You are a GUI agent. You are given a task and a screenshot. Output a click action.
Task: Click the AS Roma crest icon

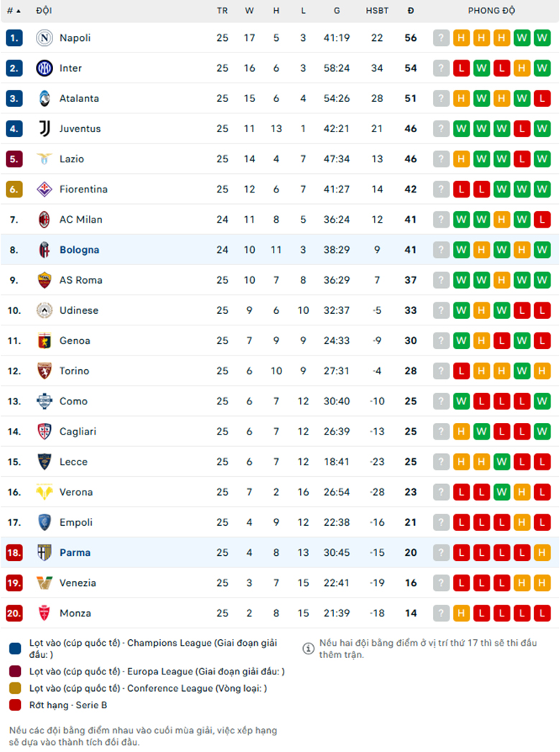tap(44, 280)
